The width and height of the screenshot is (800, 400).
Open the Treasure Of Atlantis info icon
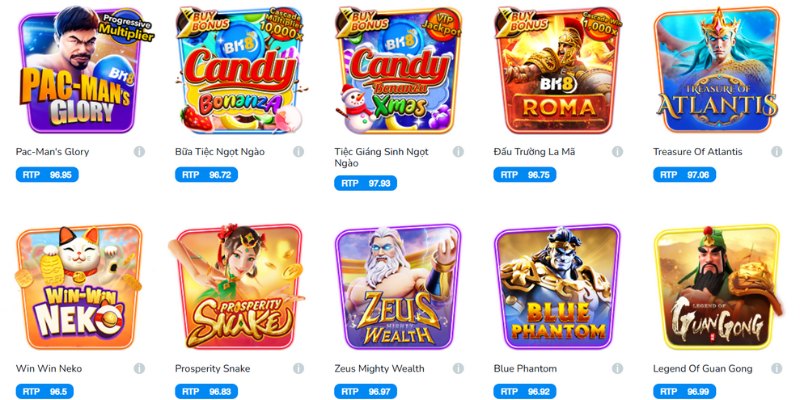777,152
